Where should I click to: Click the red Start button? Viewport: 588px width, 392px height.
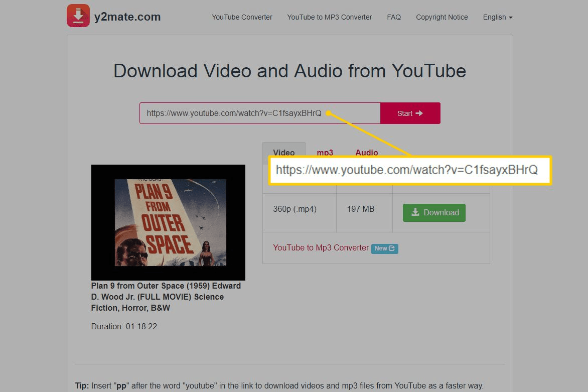point(410,113)
